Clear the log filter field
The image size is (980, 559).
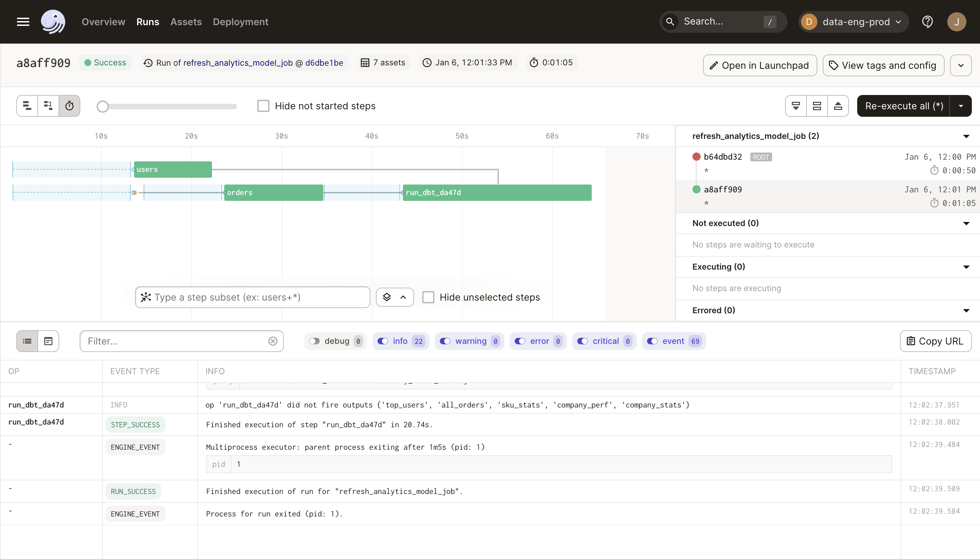coord(273,341)
